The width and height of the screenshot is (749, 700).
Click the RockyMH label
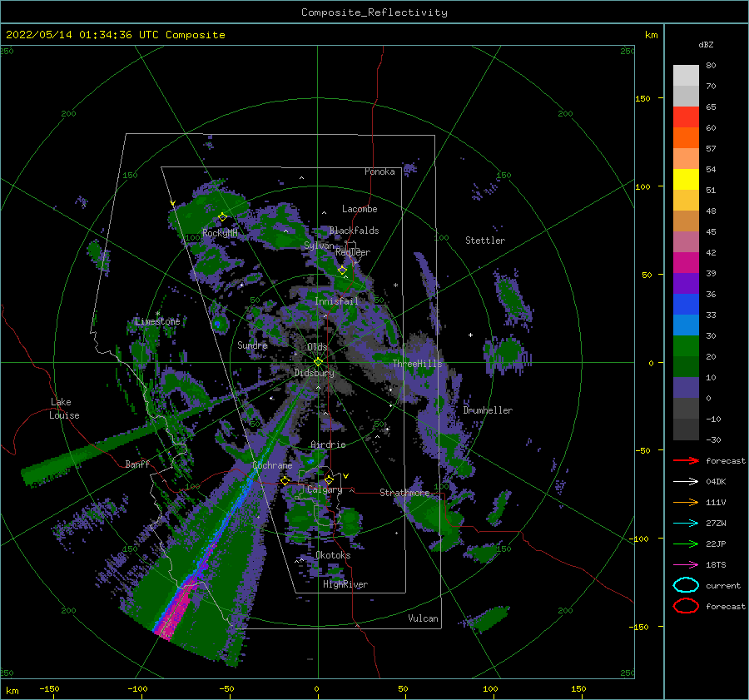point(220,233)
